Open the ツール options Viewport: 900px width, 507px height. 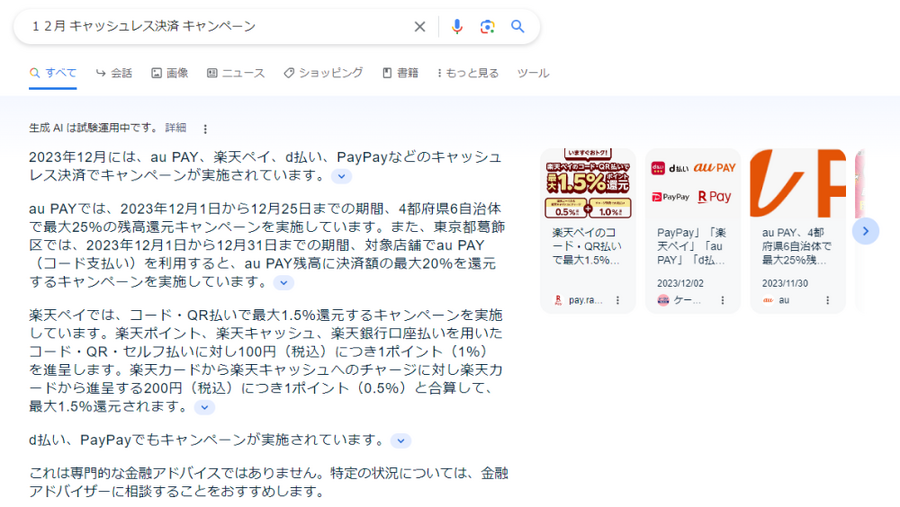pyautogui.click(x=533, y=73)
